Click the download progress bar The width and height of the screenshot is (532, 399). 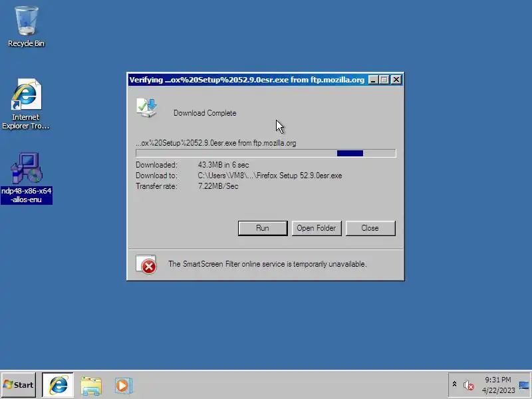click(265, 154)
